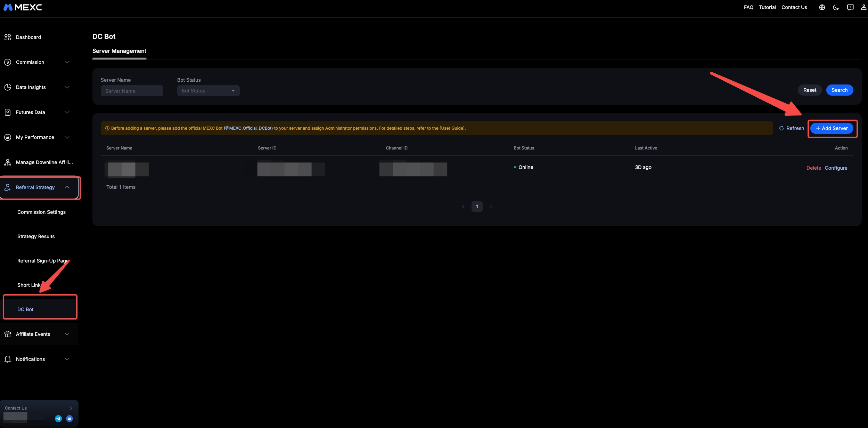Open Strategy Results submenu item
Screen dimensions: 868x428
click(x=36, y=236)
